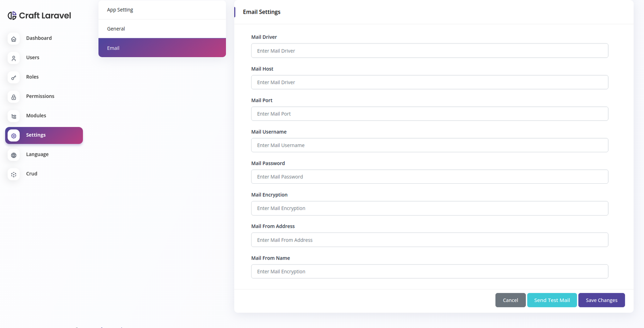Click the Users person icon
644x328 pixels.
click(x=14, y=58)
